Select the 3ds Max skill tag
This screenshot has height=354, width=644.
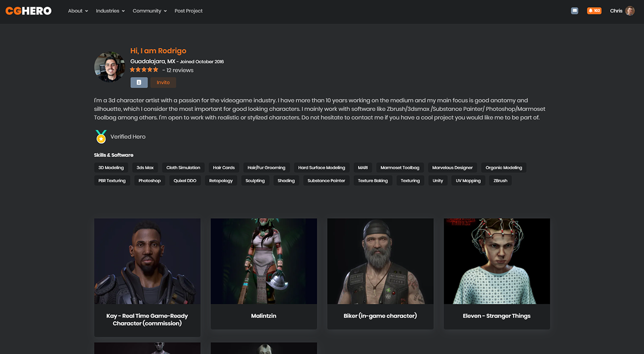pos(145,167)
